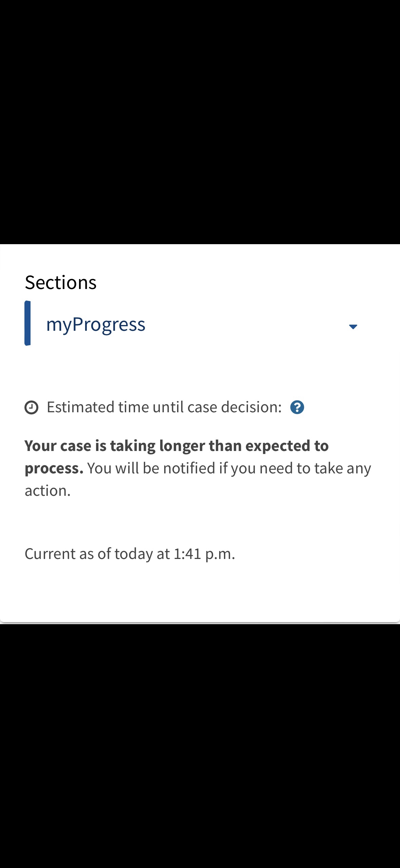Image resolution: width=400 pixels, height=868 pixels.
Task: Click the 1:41 p.m. time text
Action: pos(204,554)
